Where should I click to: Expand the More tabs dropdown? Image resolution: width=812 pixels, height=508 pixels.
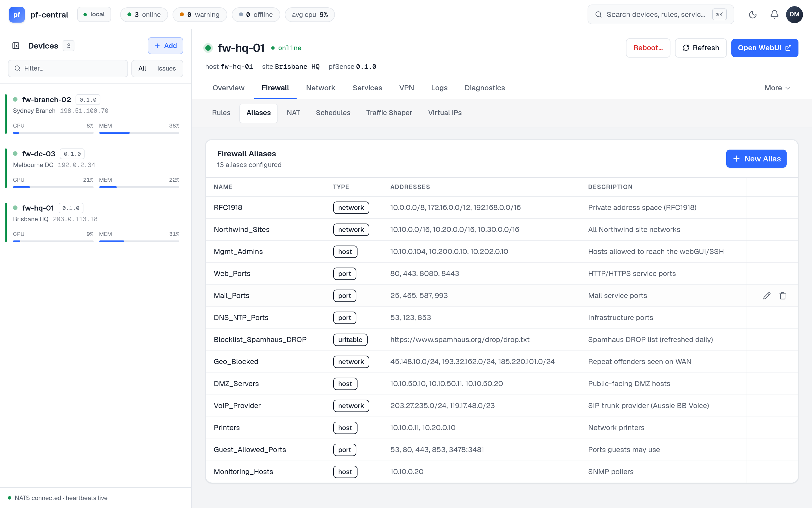(x=777, y=88)
